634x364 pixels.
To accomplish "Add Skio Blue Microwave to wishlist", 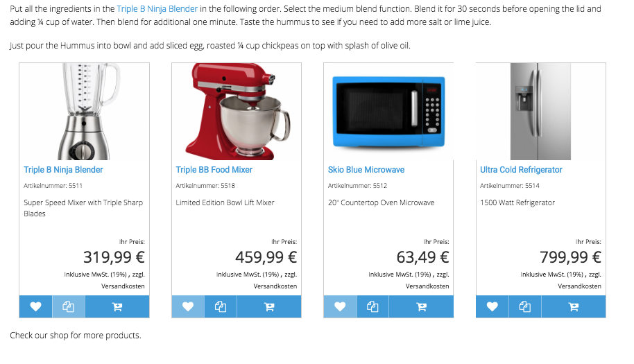I will [340, 306].
